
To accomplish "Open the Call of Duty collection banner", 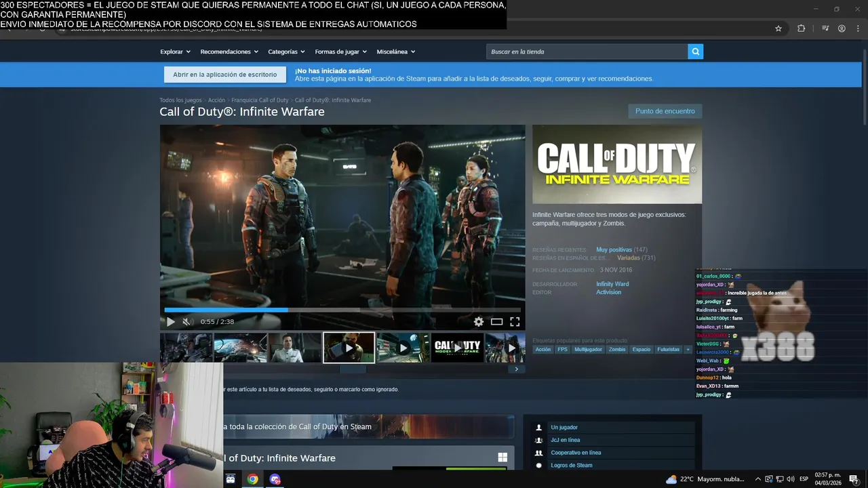I will [368, 427].
